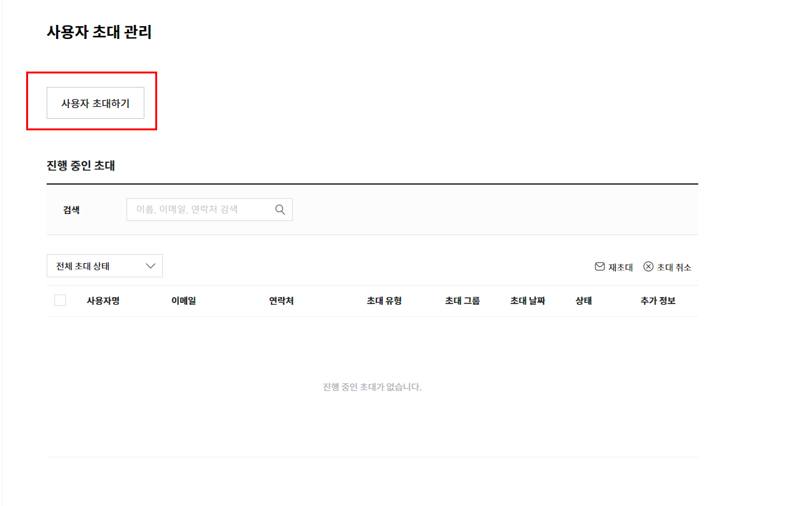Click the 진행 중인 초대 section heading
The image size is (812, 506).
(80, 165)
